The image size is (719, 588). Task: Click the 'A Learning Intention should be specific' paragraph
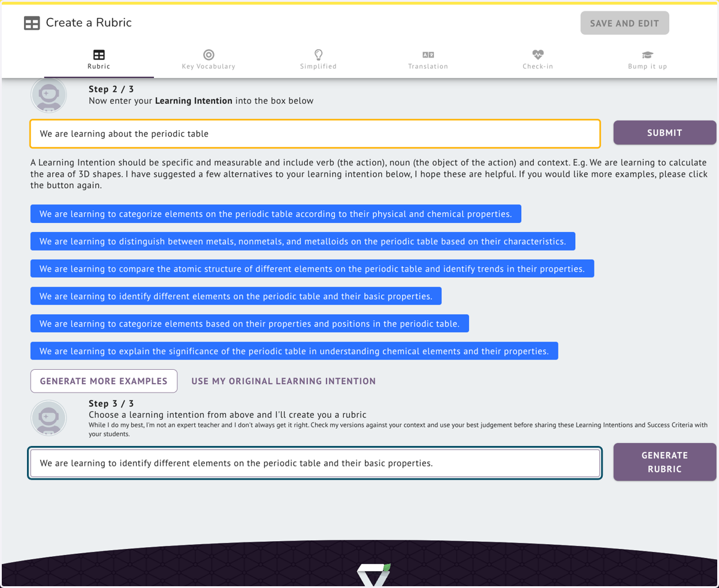tap(368, 174)
